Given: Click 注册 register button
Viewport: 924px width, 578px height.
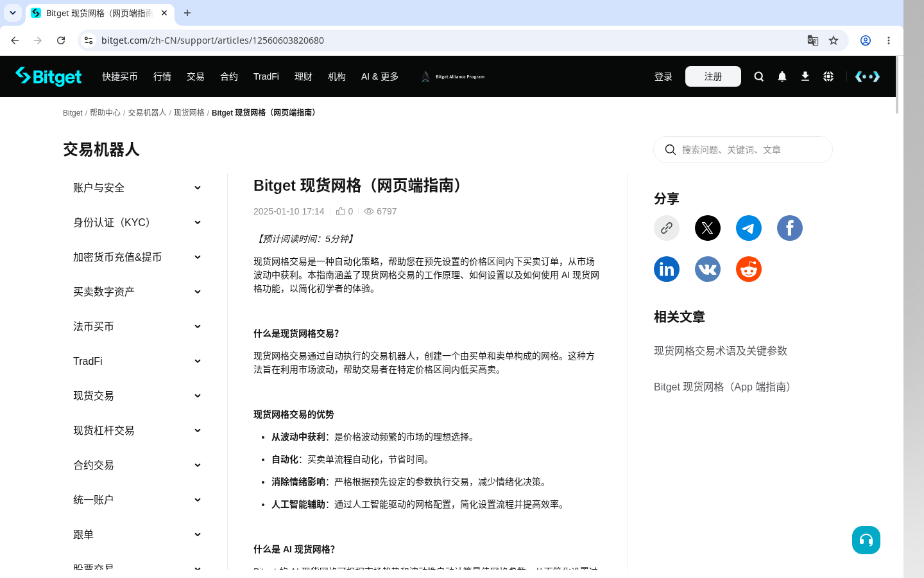Looking at the screenshot, I should click(713, 76).
